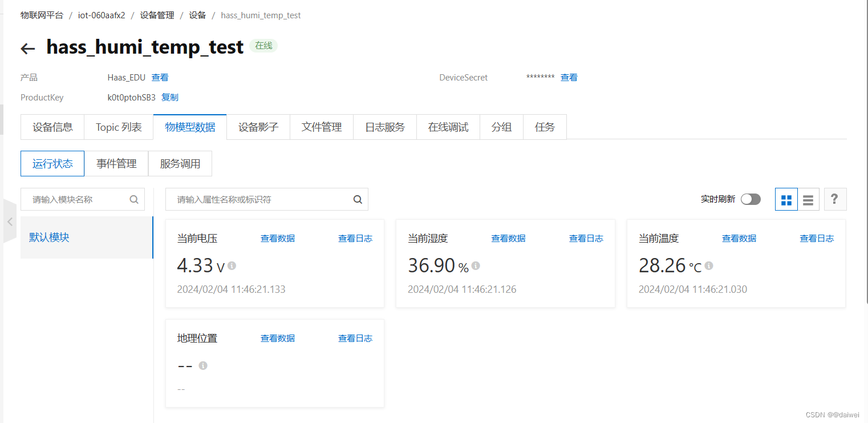This screenshot has height=423, width=868.
Task: Focus the 请输入模块名称 search field
Action: pos(83,199)
